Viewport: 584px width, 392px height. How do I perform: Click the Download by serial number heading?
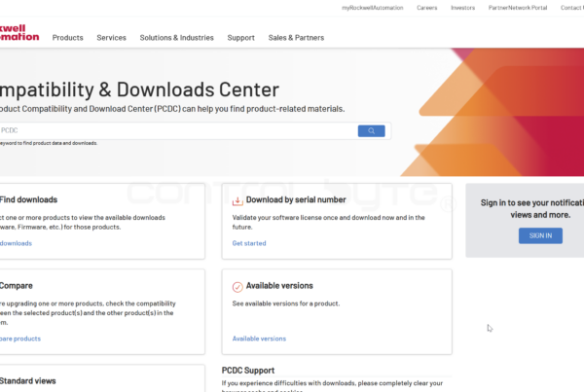coord(296,199)
